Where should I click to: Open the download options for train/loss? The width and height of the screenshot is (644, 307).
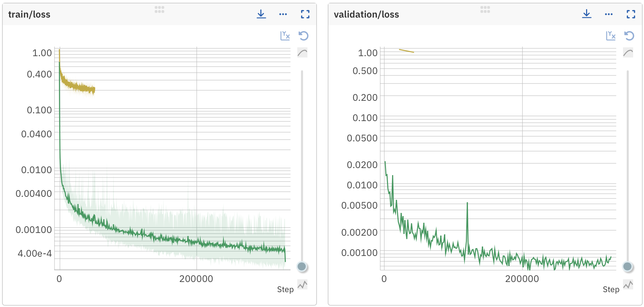[261, 14]
